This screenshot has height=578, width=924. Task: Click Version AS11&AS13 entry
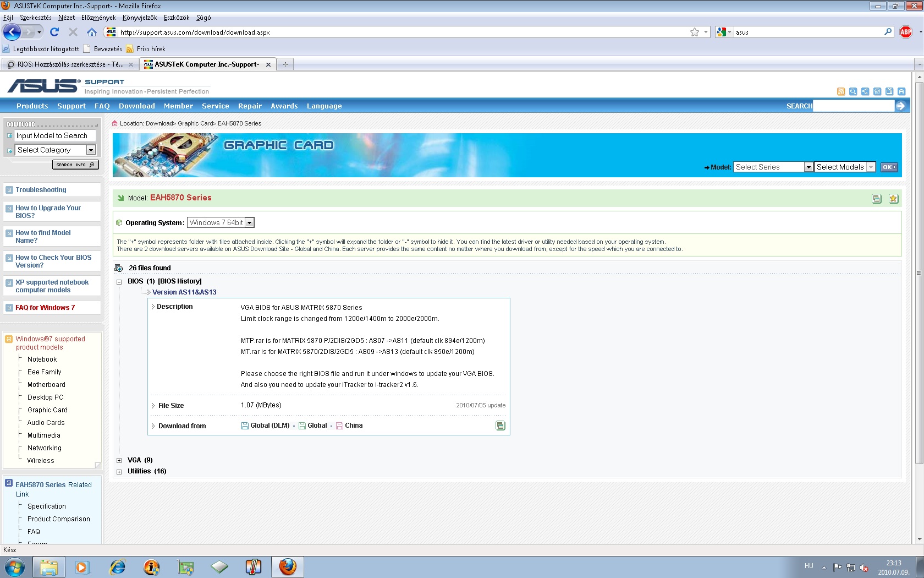(184, 292)
